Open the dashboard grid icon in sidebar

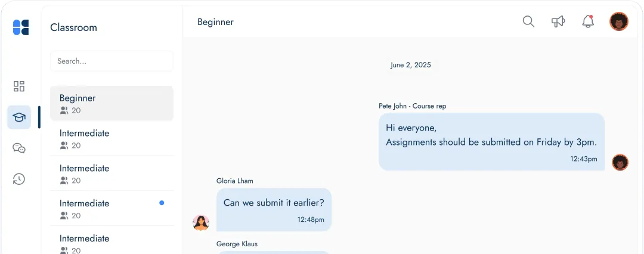click(x=19, y=86)
